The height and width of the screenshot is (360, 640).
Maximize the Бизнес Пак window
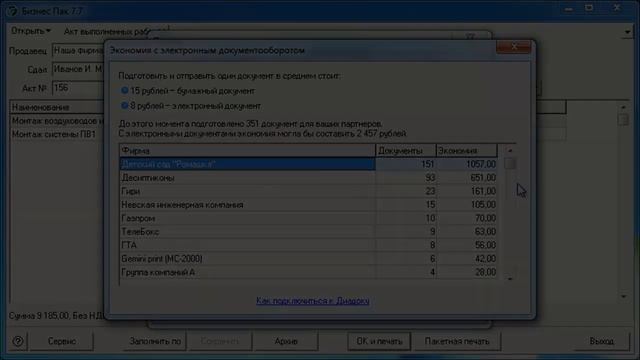[x=589, y=8]
